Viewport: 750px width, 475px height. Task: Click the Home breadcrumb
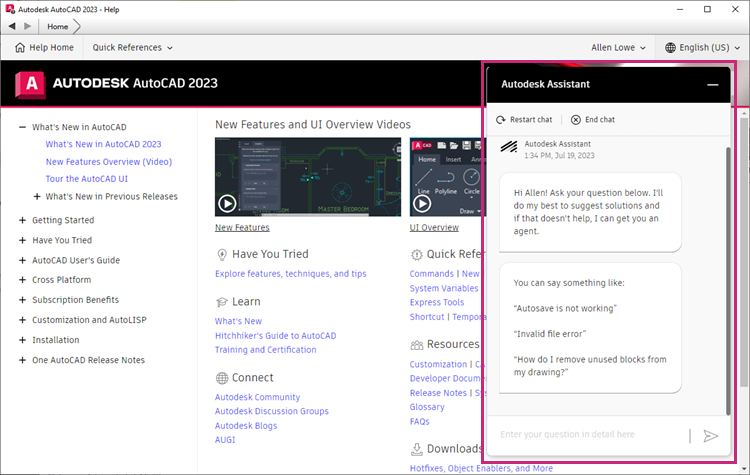pyautogui.click(x=57, y=27)
